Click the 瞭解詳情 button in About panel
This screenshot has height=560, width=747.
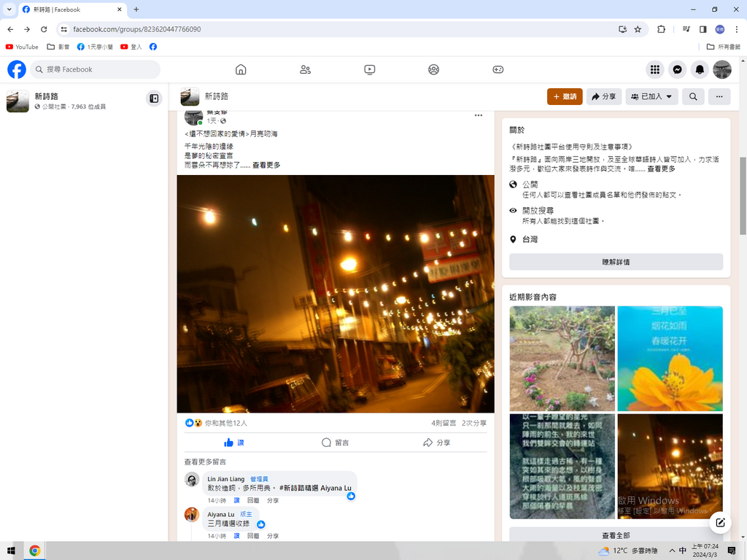coord(616,262)
